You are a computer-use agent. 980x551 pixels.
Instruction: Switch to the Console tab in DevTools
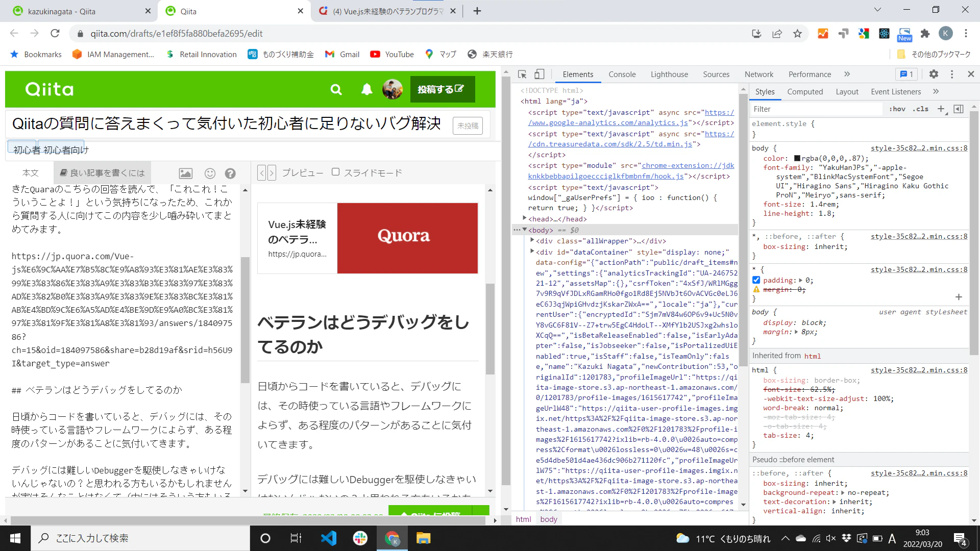tap(622, 74)
